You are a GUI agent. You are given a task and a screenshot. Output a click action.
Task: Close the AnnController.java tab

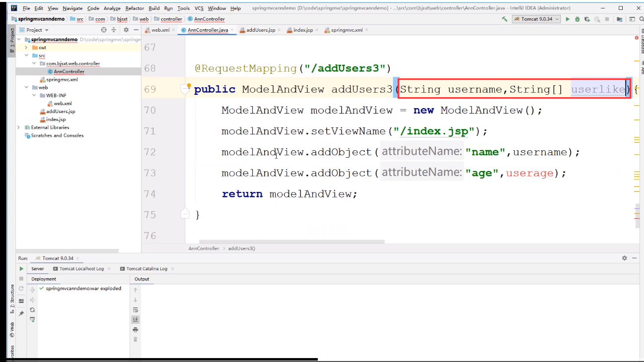coord(233,30)
